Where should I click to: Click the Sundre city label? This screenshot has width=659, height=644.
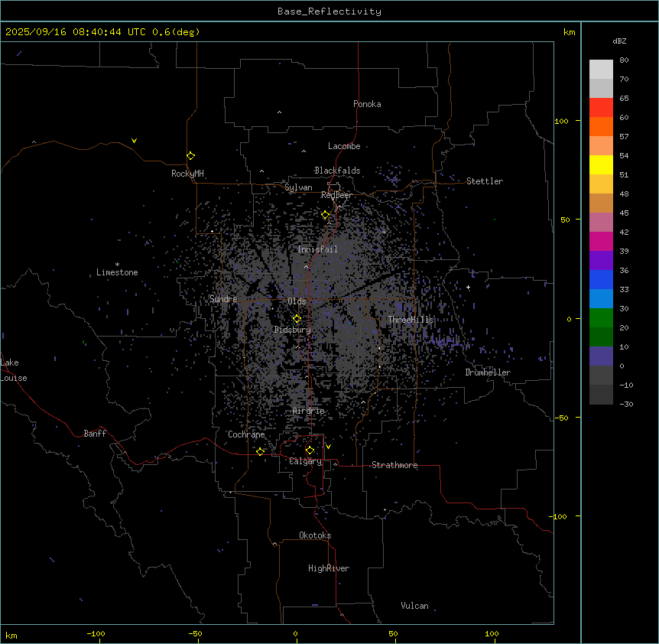pyautogui.click(x=223, y=299)
